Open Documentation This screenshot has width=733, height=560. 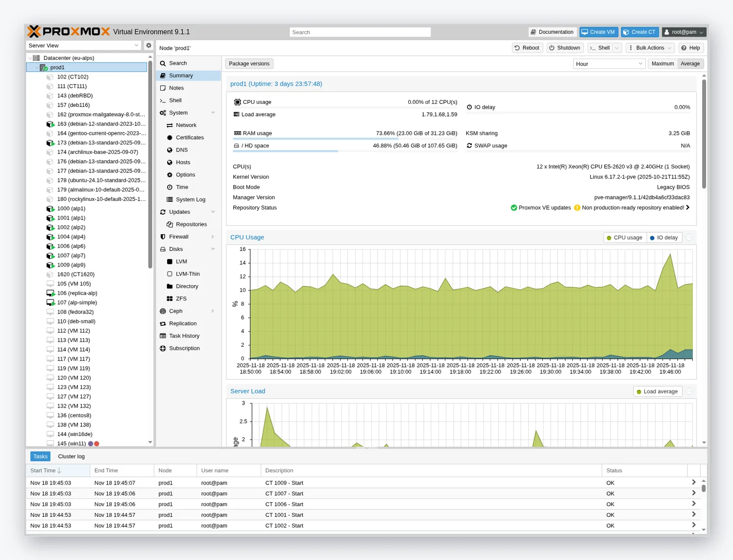pos(552,32)
